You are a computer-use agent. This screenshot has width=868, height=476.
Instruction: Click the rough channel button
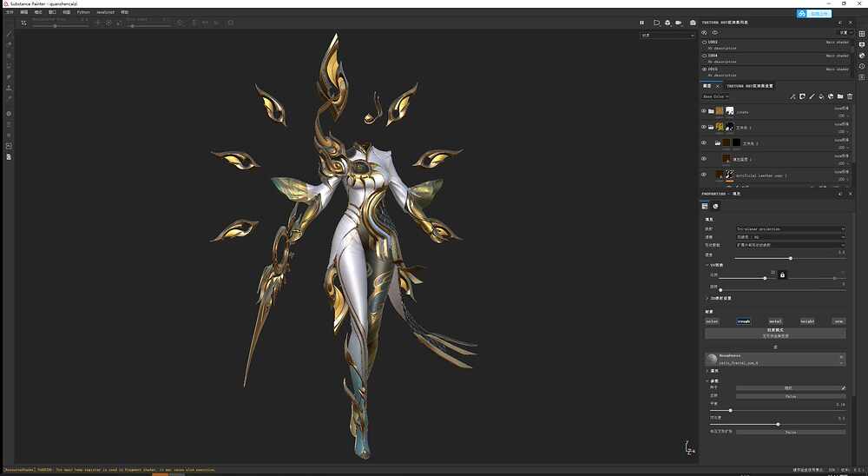(x=744, y=321)
